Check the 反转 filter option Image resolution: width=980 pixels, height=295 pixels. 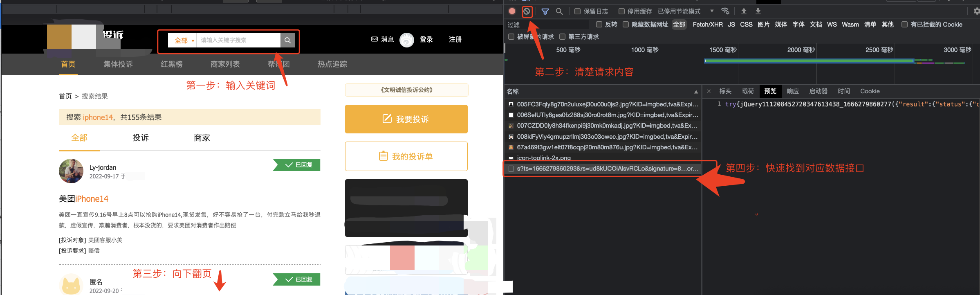click(x=599, y=25)
